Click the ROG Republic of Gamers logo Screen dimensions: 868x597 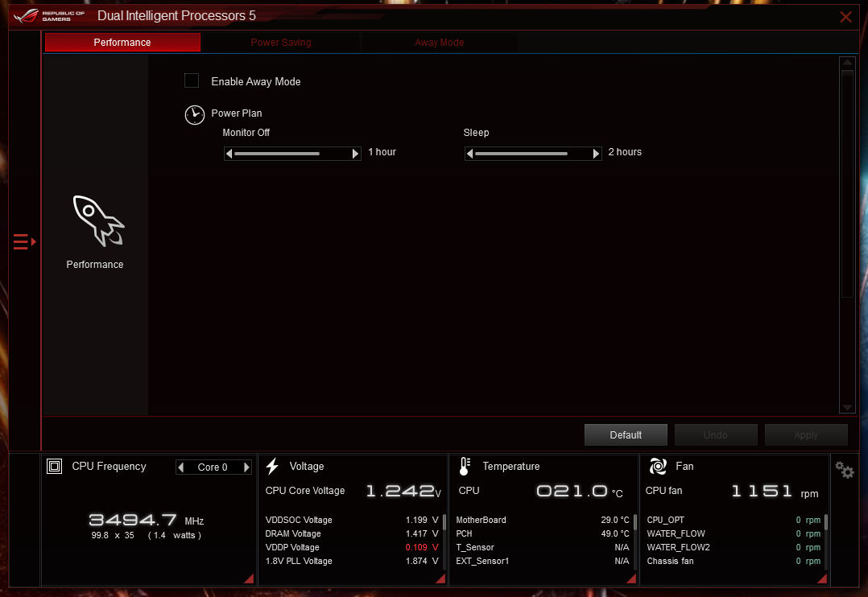49,15
